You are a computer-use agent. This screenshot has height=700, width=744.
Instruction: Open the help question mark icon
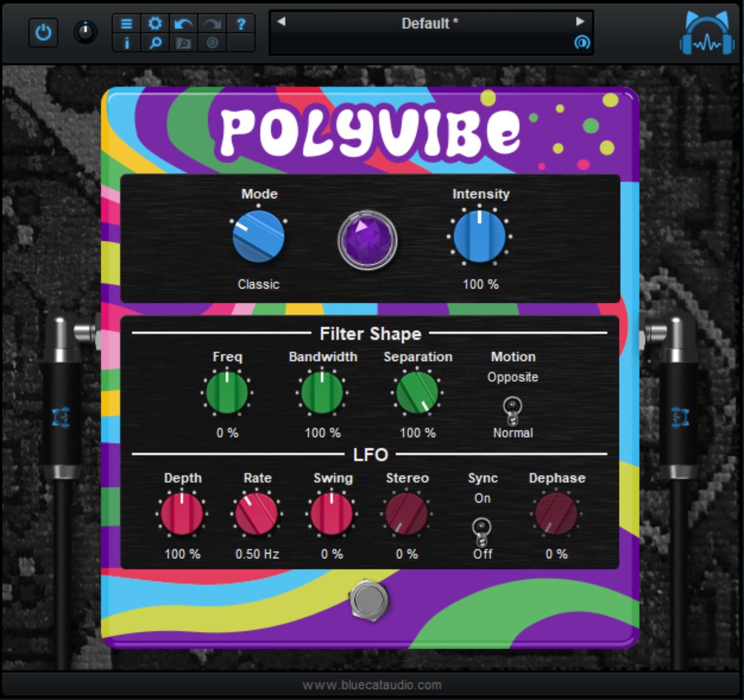[240, 23]
